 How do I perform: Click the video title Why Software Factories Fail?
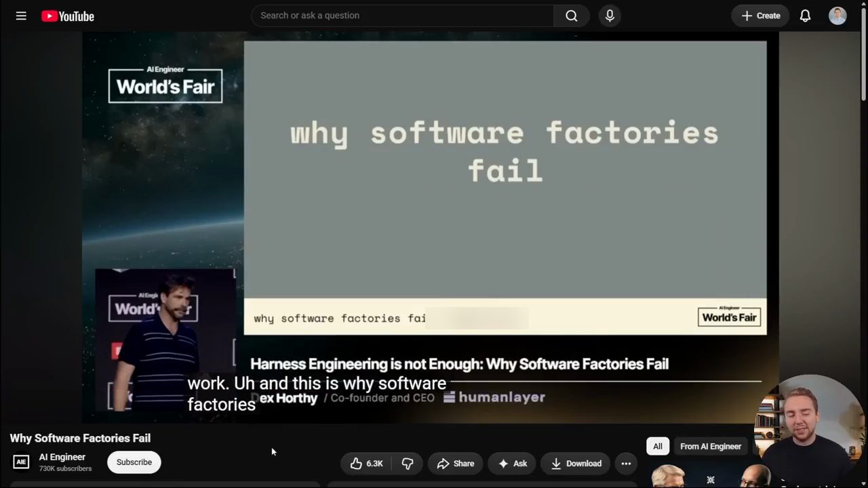coord(80,439)
